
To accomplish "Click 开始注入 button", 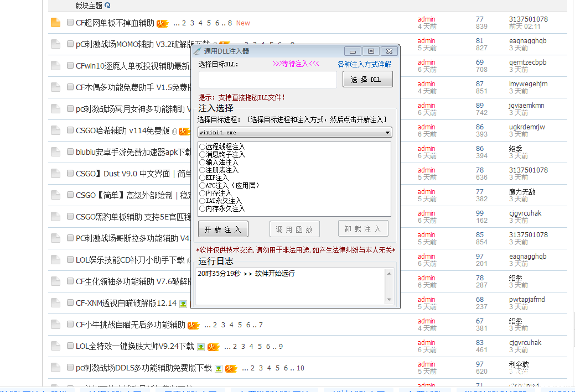I will click(223, 229).
